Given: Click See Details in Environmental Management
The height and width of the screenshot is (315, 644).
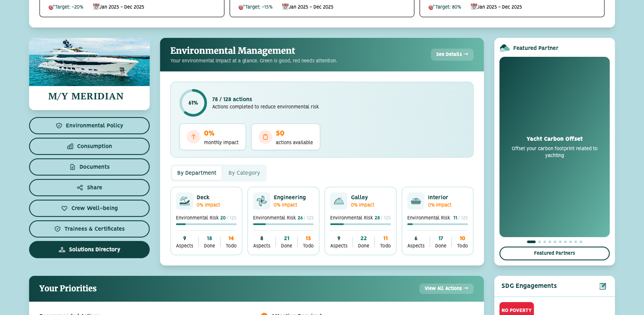Looking at the screenshot, I should 452,55.
